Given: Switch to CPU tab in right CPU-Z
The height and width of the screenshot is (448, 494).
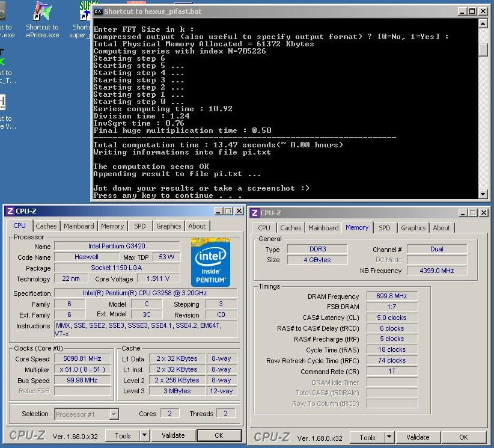Looking at the screenshot, I should pyautogui.click(x=264, y=228).
